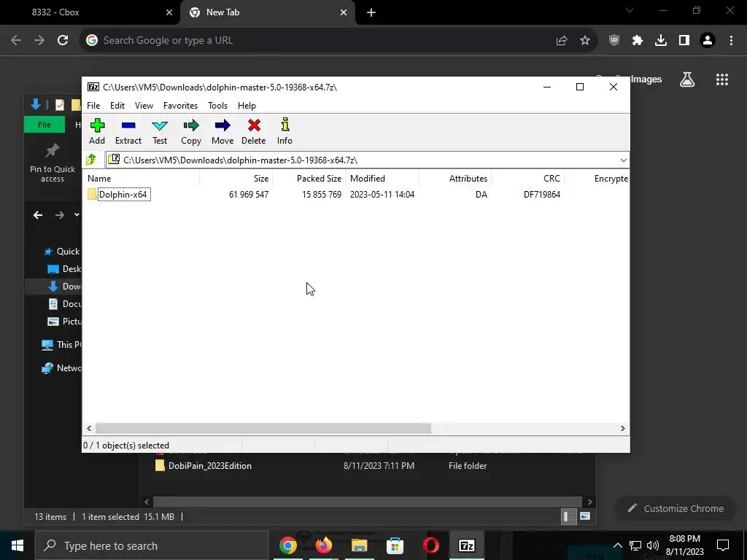
Task: Click the Add button in 7-Zip toolbar
Action: [x=97, y=131]
